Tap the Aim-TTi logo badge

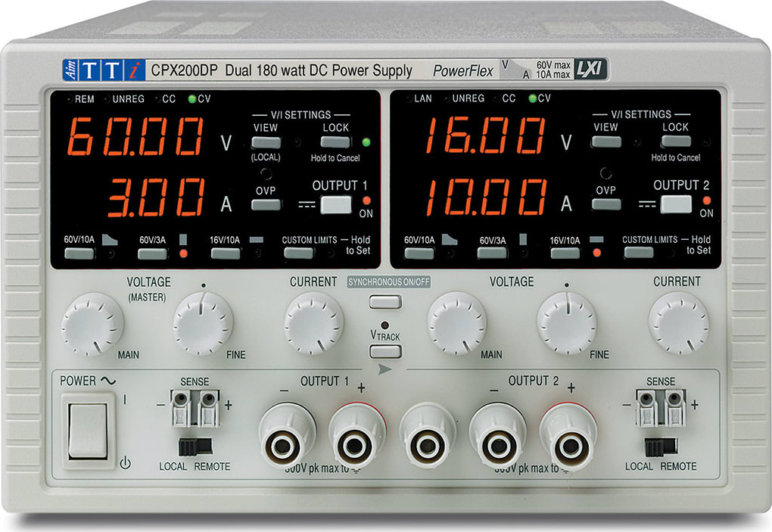point(104,70)
